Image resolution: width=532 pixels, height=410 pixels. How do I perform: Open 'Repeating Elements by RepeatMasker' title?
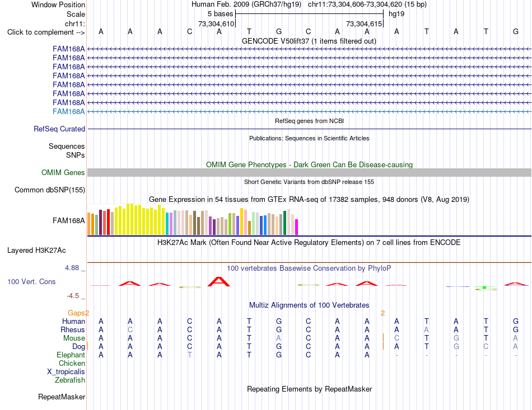tap(309, 389)
